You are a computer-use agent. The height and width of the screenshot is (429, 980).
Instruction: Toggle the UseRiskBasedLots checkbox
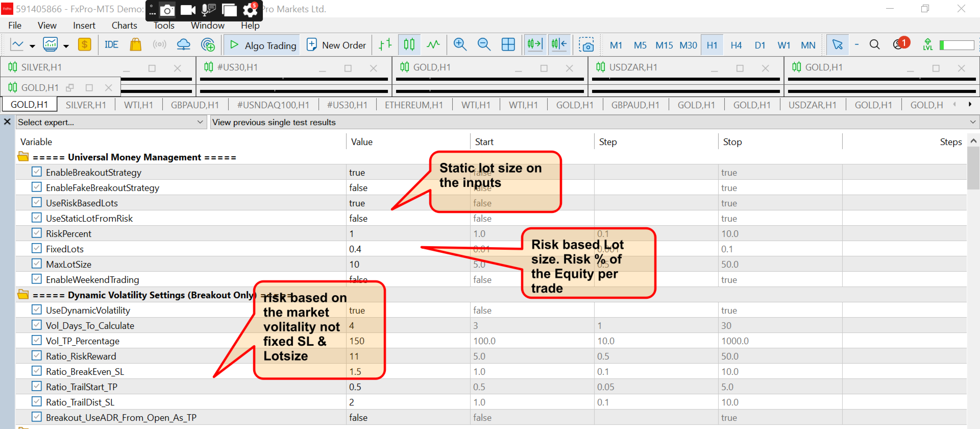click(x=37, y=203)
